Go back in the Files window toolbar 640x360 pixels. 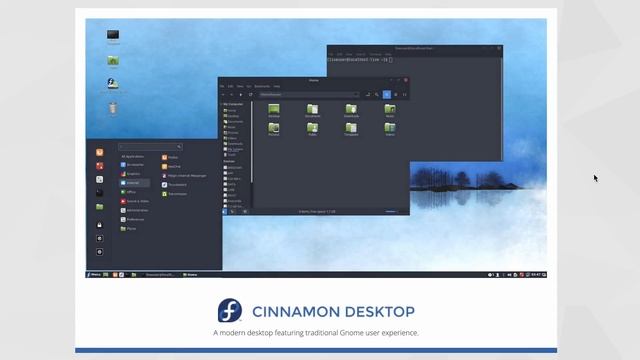point(223,95)
